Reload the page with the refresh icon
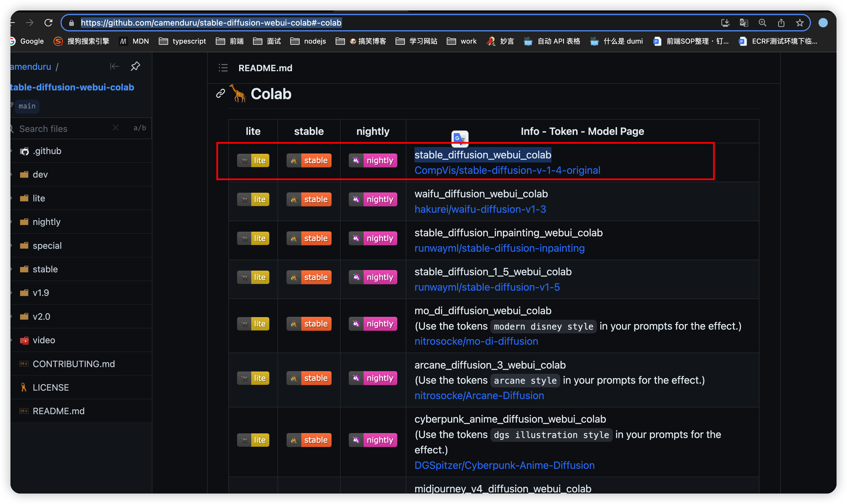 (49, 23)
